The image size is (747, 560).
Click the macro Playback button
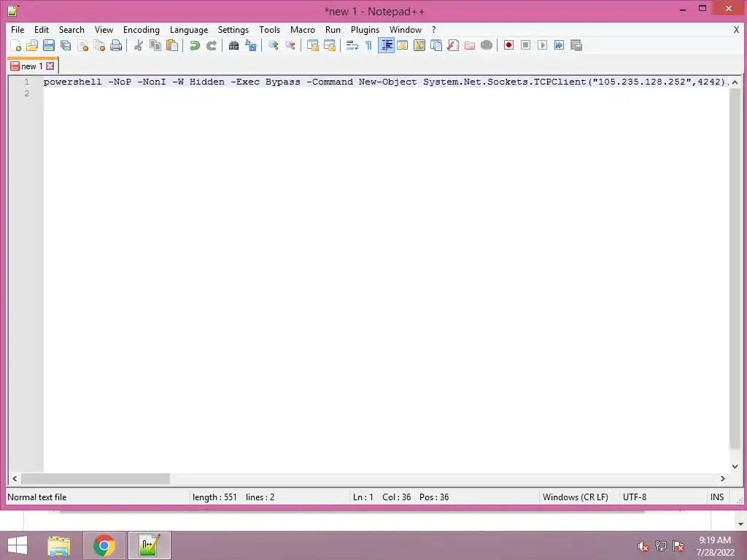[x=542, y=45]
